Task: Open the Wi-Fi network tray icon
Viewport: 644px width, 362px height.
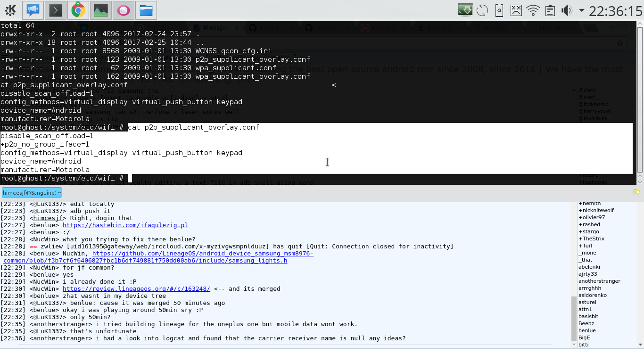Action: (533, 10)
